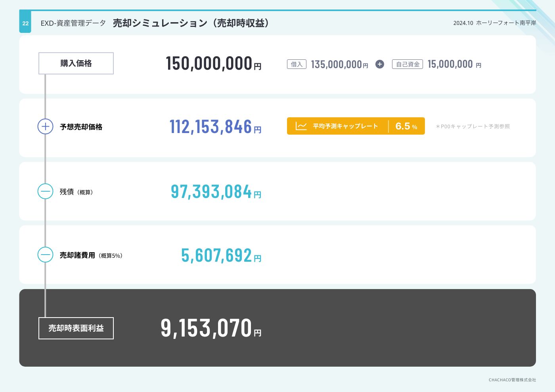Click the EXD-資産管理データ header text

[73, 23]
